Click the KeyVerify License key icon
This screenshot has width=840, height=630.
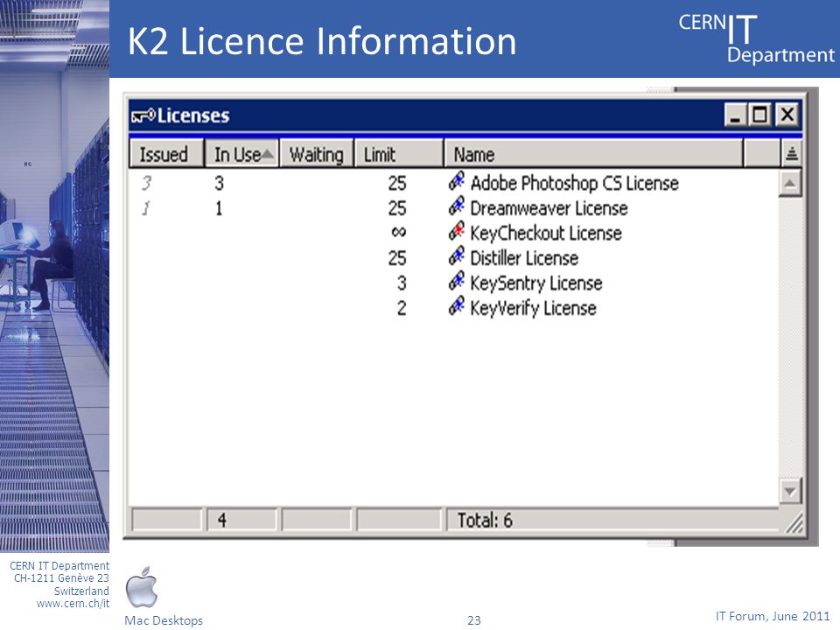[x=457, y=306]
